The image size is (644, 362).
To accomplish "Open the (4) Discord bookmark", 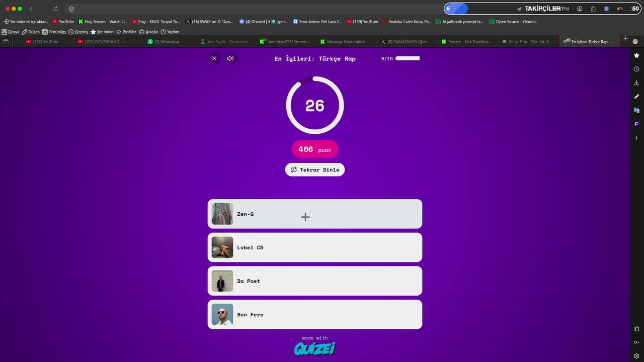I will 264,22.
